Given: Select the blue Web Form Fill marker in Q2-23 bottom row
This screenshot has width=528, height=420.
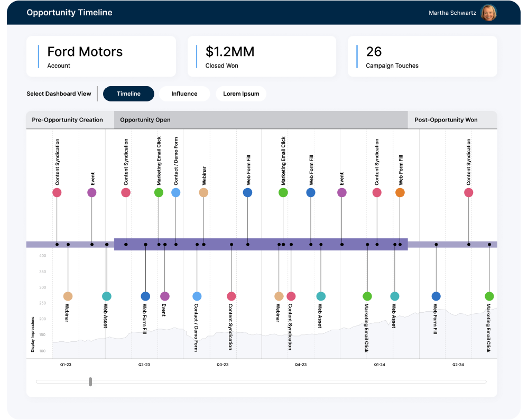Looking at the screenshot, I should 145,296.
